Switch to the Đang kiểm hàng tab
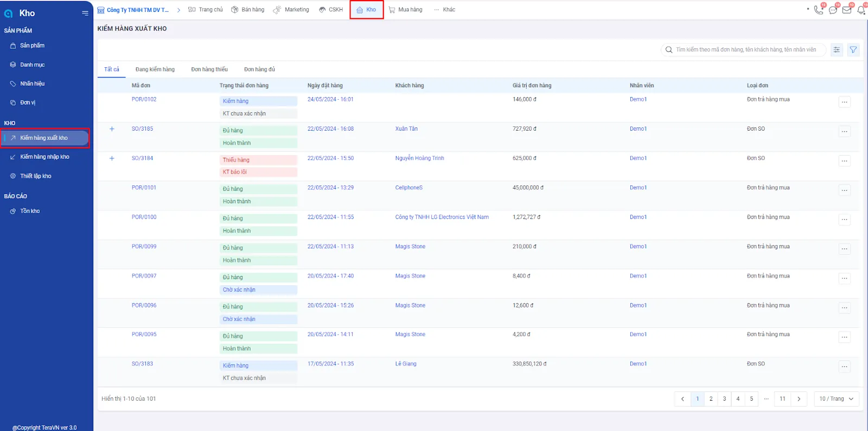Screen dimensions: 868x431 [155, 69]
